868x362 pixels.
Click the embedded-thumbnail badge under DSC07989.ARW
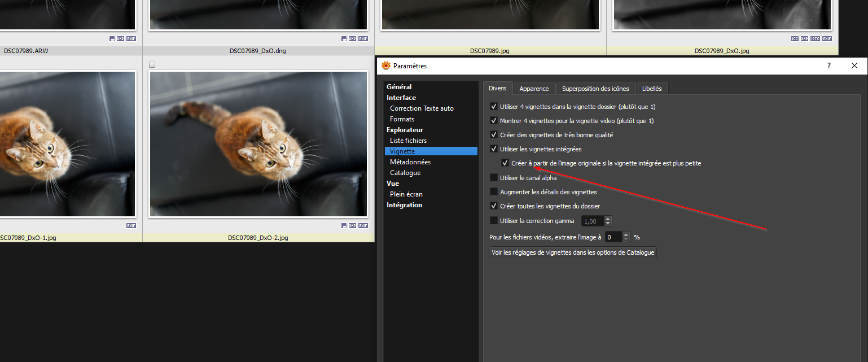click(x=112, y=39)
